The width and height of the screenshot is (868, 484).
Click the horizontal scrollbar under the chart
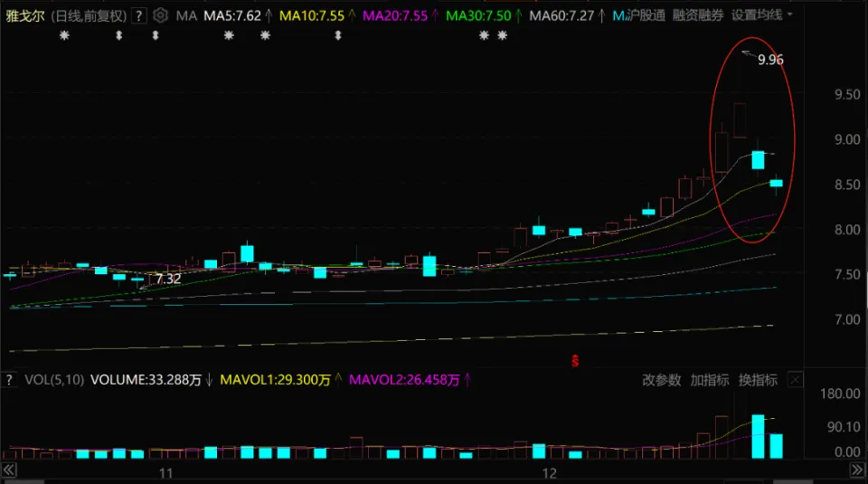click(434, 472)
